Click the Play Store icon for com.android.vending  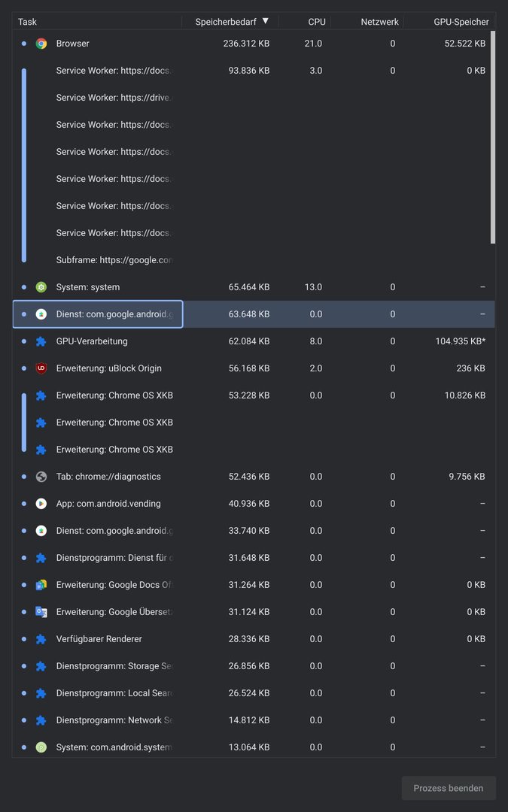coord(41,504)
